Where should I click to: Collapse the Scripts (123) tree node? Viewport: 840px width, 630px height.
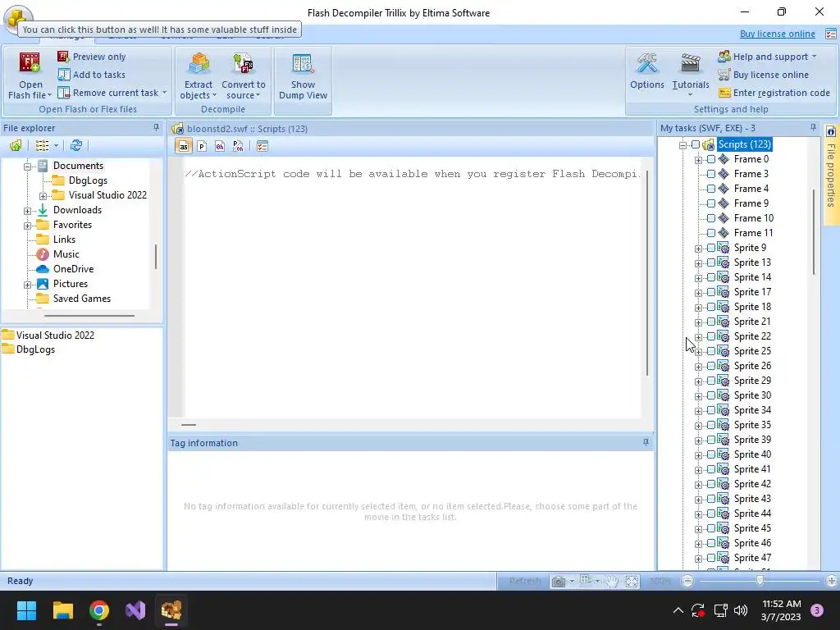click(x=682, y=145)
